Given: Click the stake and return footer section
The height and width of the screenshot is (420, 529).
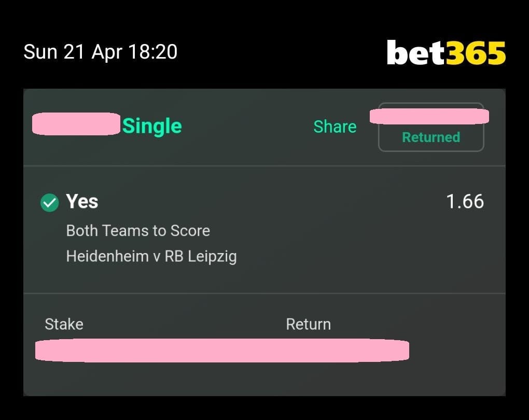Looking at the screenshot, I should 264,345.
